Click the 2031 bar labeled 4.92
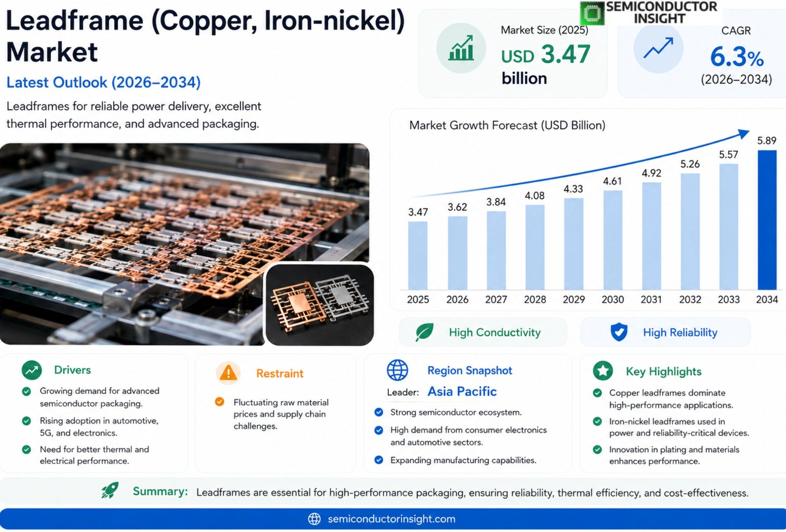The height and width of the screenshot is (532, 786). click(x=651, y=236)
